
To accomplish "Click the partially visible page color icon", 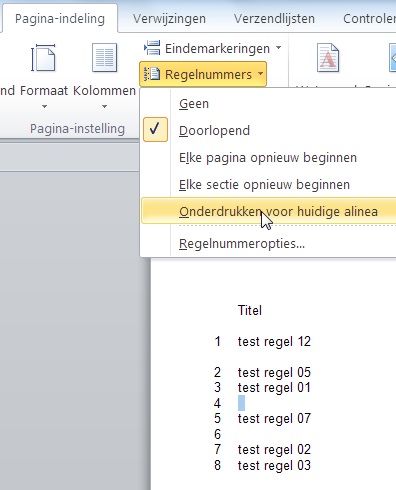I will tap(392, 58).
